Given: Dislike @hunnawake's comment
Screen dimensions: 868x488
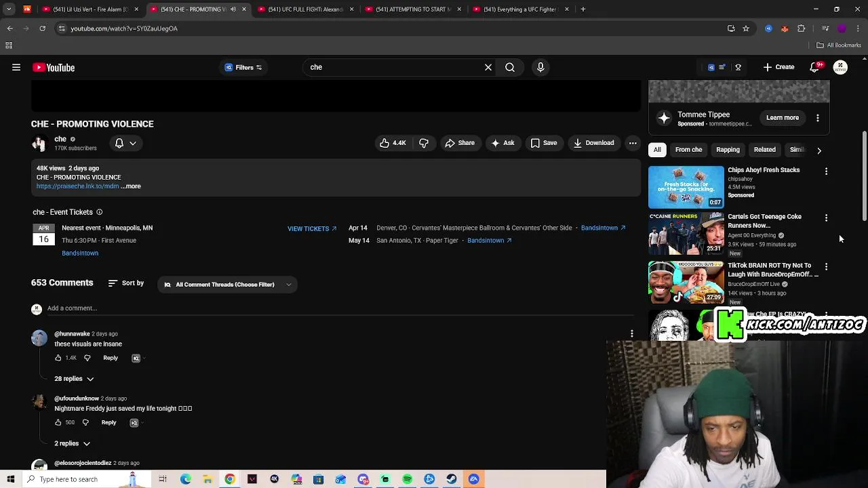Looking at the screenshot, I should coord(87,358).
